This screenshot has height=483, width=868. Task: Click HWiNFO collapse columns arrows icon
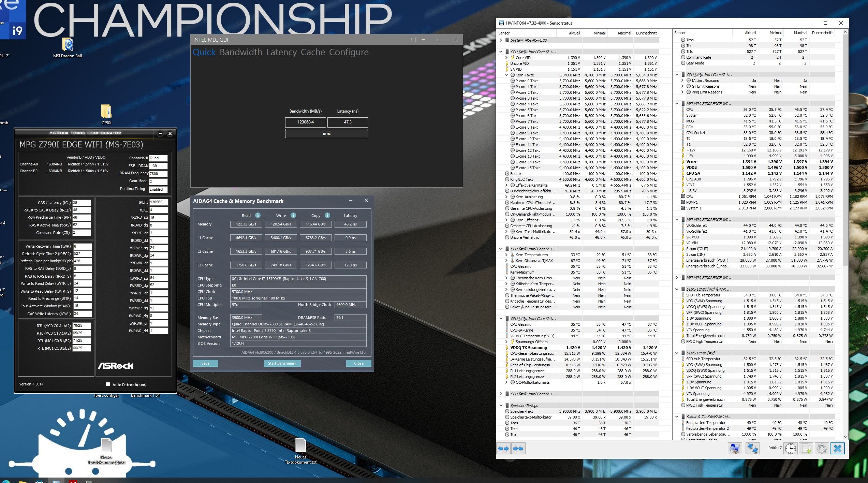[518, 449]
